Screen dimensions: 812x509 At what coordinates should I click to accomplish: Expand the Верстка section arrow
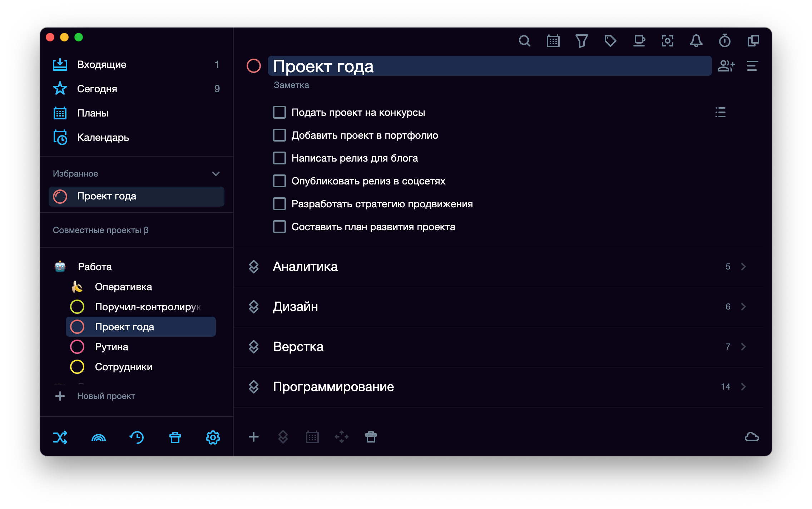coord(743,347)
